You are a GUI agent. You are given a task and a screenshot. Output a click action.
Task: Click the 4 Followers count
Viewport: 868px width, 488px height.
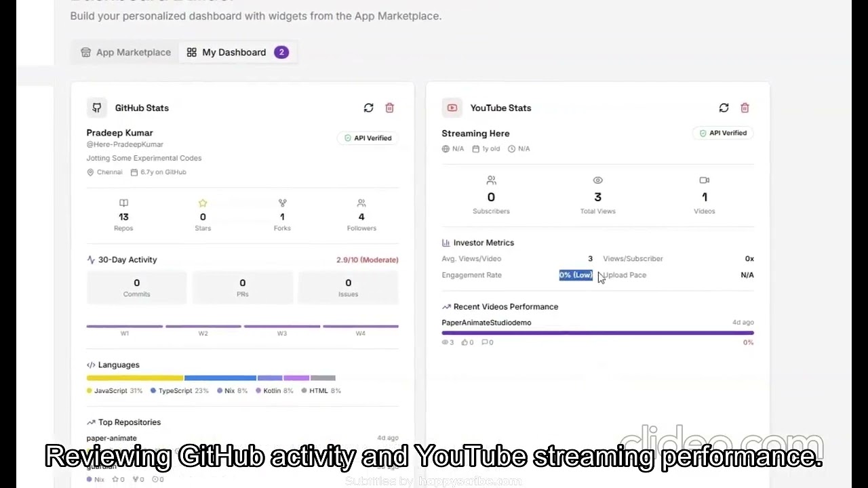[361, 217]
